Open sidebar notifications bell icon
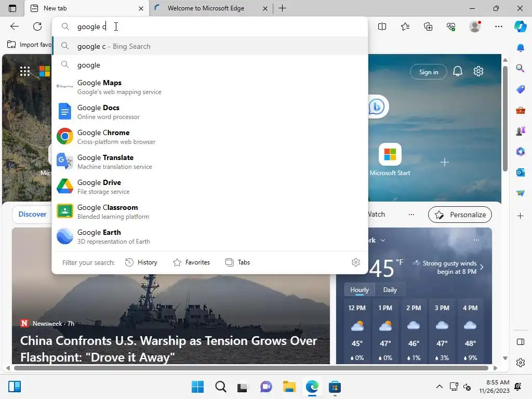Viewport: 532px width, 399px height. pos(521,48)
